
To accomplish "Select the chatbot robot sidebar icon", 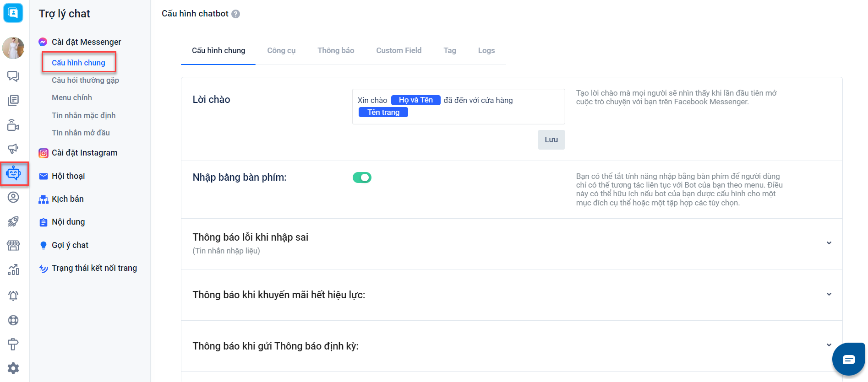I will pyautogui.click(x=14, y=173).
